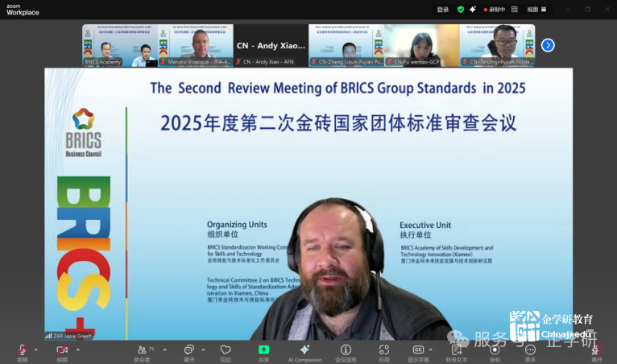Show next participants with the blue arrow
The height and width of the screenshot is (364, 617).
coord(548,45)
